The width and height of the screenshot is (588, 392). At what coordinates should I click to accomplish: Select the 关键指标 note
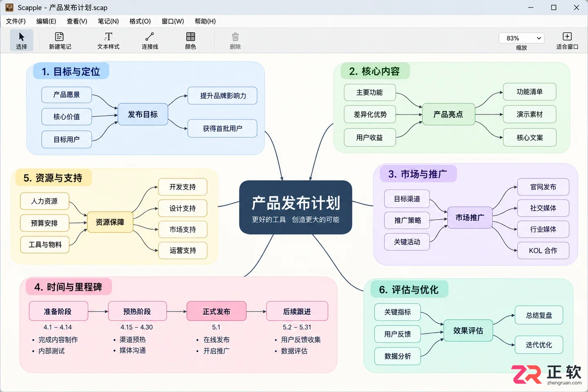[x=398, y=312]
